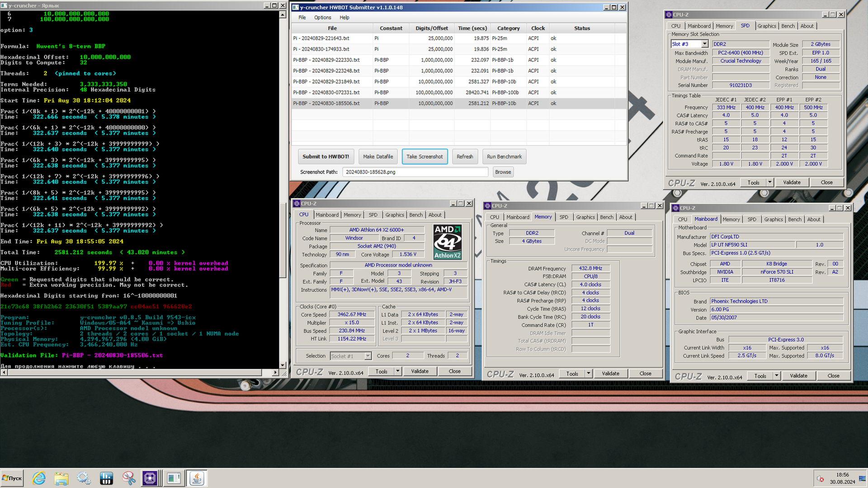Image resolution: width=868 pixels, height=488 pixels.
Task: Click the console horizontal scrollbar left arrow
Action: pyautogui.click(x=4, y=373)
